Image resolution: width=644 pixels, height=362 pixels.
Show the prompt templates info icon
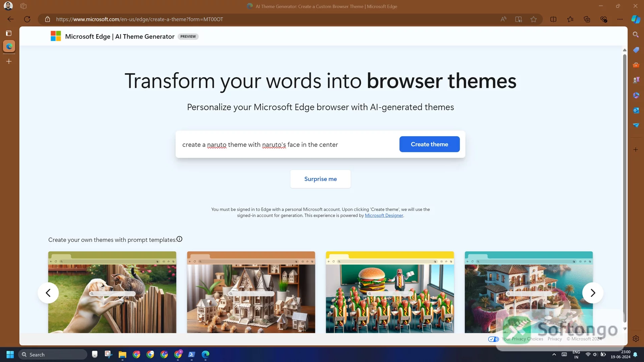(x=179, y=239)
